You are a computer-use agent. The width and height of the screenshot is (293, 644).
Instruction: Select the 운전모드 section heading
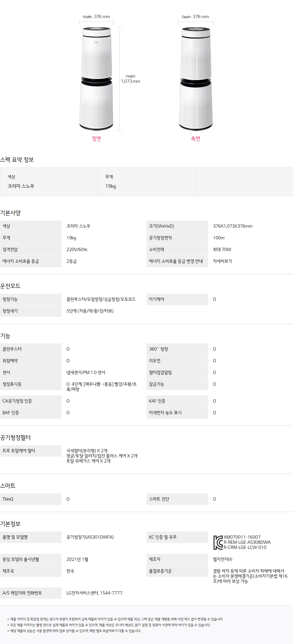10,286
